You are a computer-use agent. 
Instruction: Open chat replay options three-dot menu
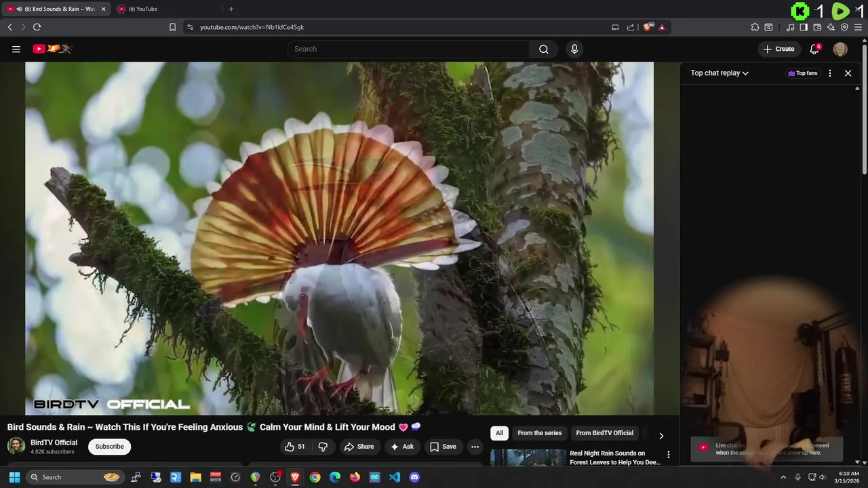[x=830, y=73]
